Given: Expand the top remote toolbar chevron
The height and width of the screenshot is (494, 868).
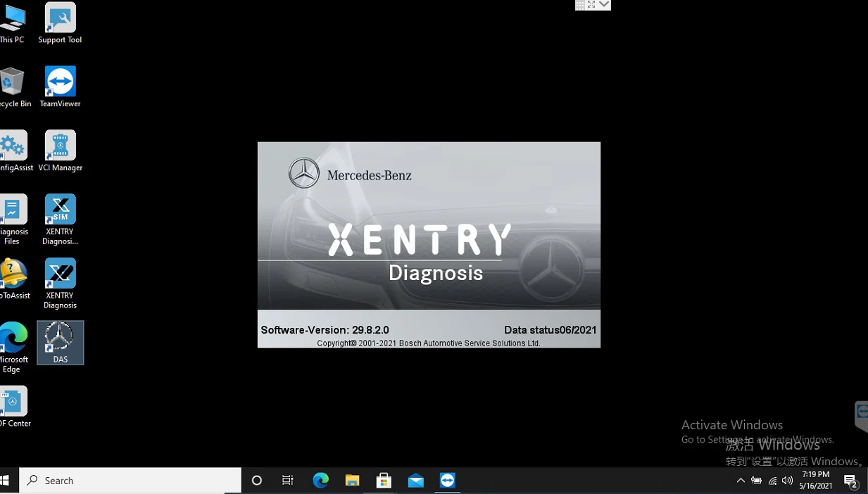Looking at the screenshot, I should (604, 5).
